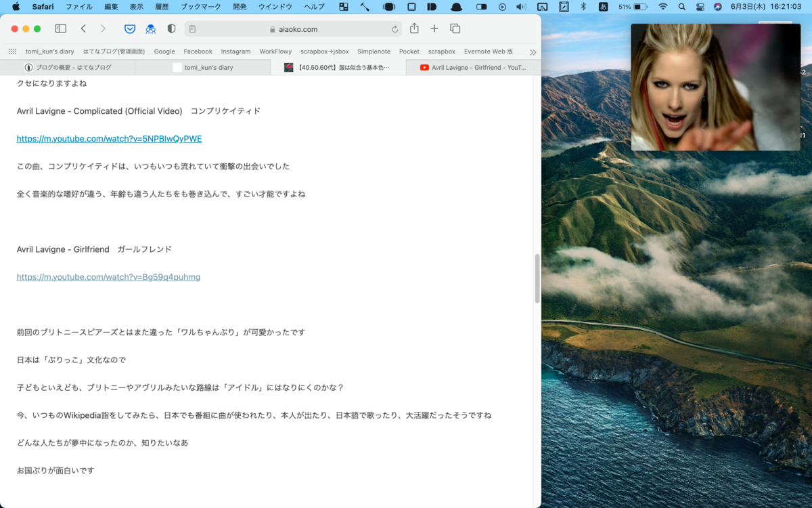This screenshot has height=508, width=812.
Task: Open the Bluetooth menu bar icon
Action: click(583, 7)
